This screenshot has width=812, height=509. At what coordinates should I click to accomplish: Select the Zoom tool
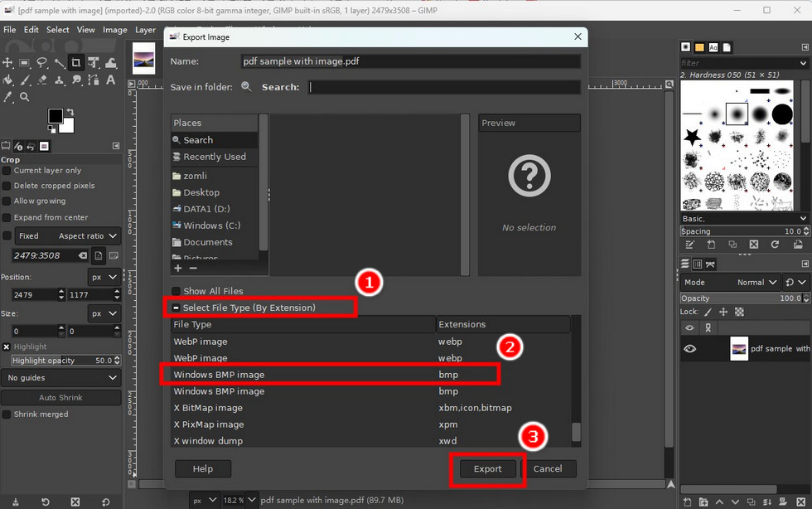(26, 96)
